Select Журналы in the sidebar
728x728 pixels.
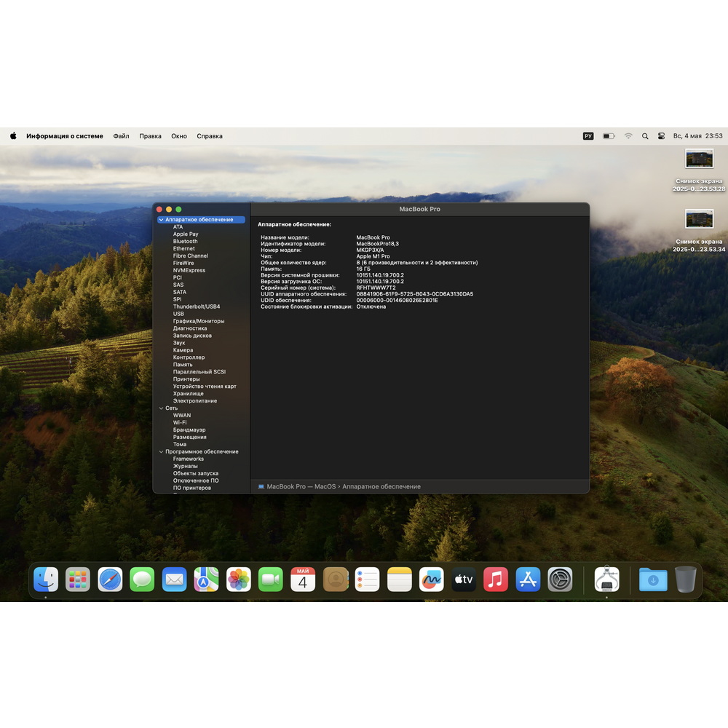tap(185, 466)
